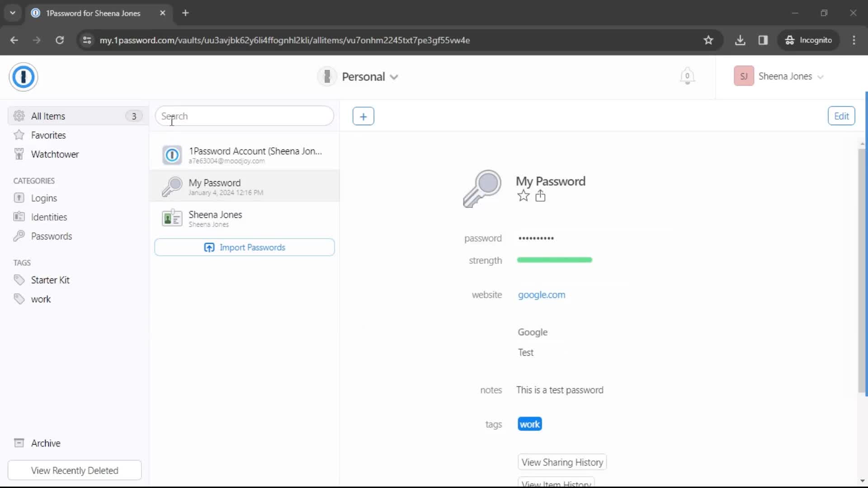Click the View Recently Deleted button
868x488 pixels.
click(x=74, y=470)
